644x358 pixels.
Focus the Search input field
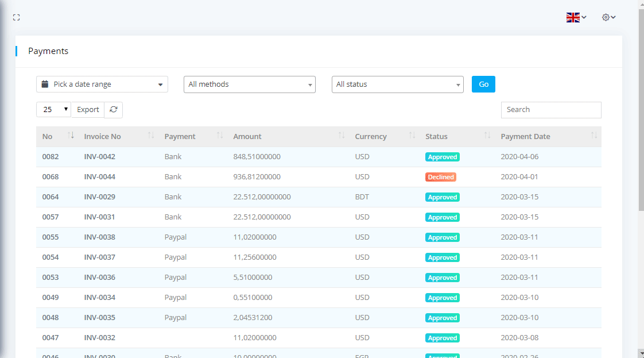(550, 110)
